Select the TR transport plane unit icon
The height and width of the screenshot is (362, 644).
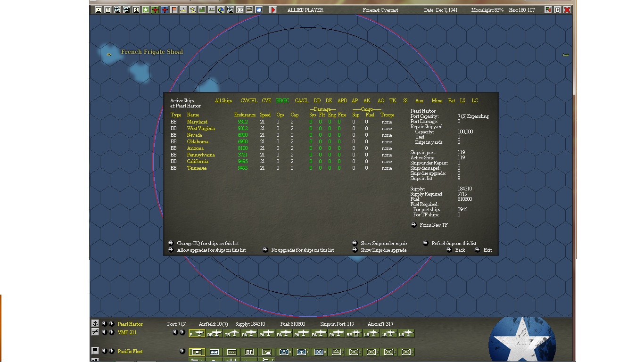(x=231, y=333)
